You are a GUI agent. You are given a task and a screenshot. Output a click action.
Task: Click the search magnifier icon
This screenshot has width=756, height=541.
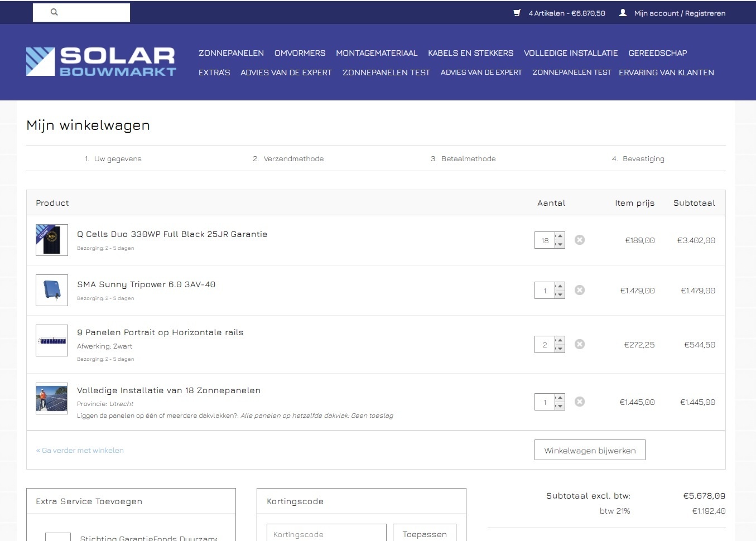coord(54,12)
